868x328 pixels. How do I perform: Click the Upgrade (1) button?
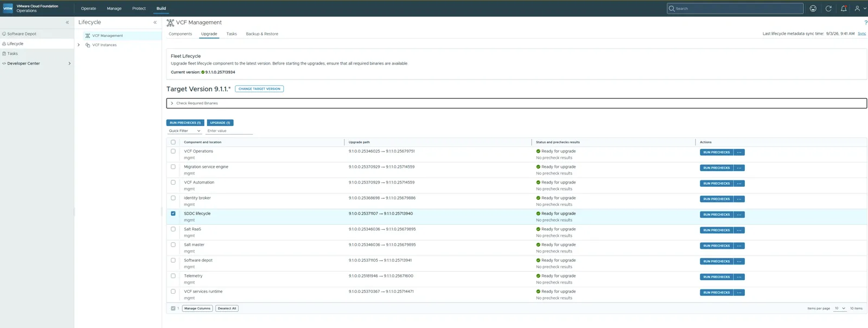[x=220, y=123]
